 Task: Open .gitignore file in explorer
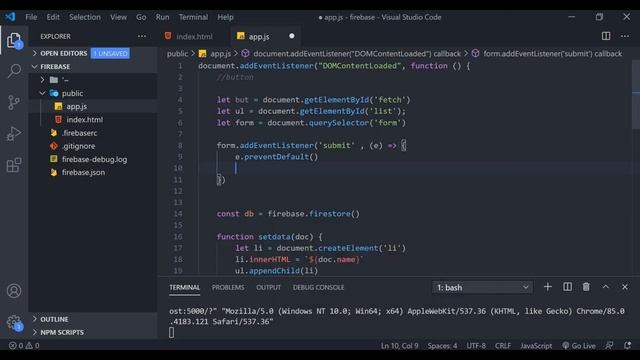(x=93, y=146)
